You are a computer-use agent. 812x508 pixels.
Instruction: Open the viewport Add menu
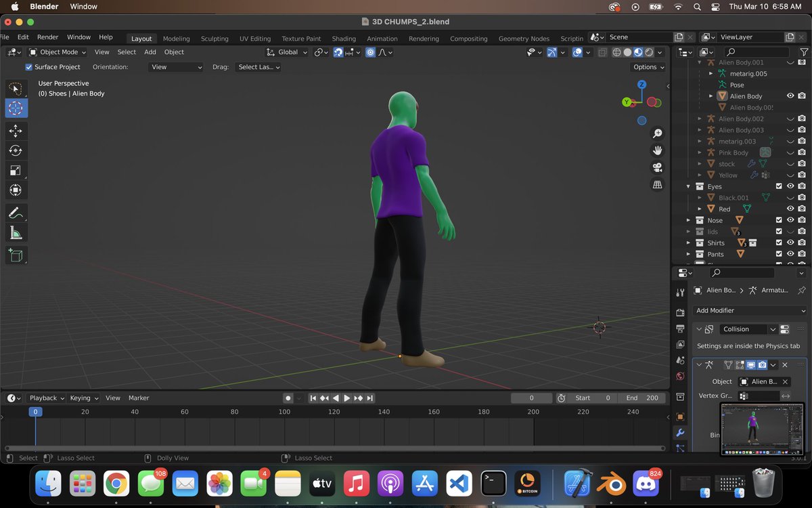point(150,52)
